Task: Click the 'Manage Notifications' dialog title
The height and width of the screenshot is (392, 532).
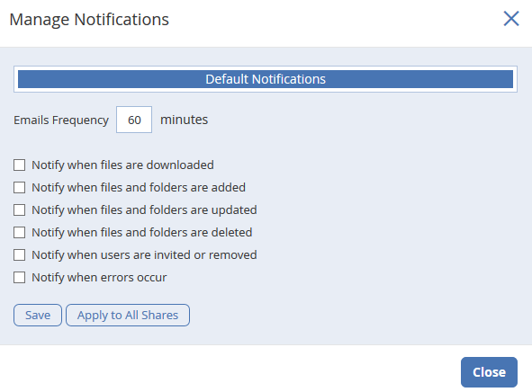Action: point(89,19)
